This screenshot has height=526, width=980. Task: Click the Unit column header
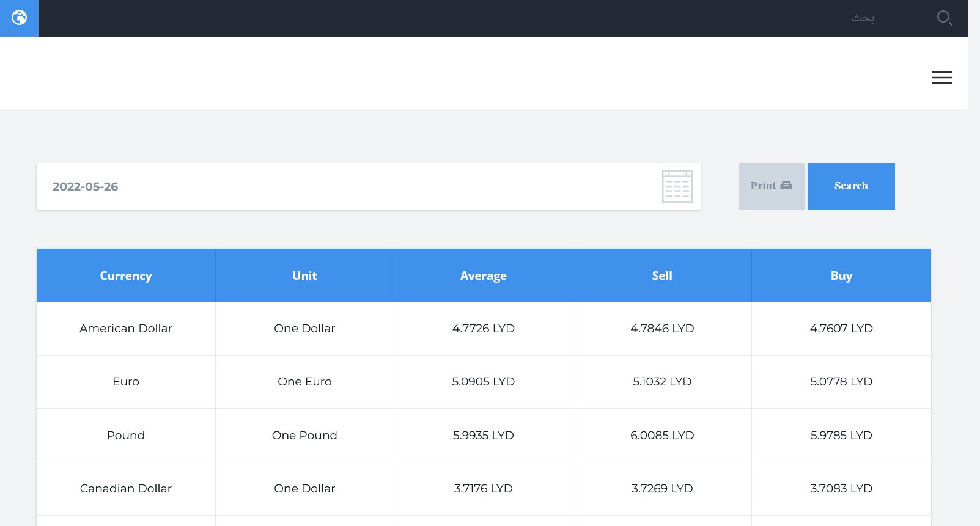click(x=304, y=276)
